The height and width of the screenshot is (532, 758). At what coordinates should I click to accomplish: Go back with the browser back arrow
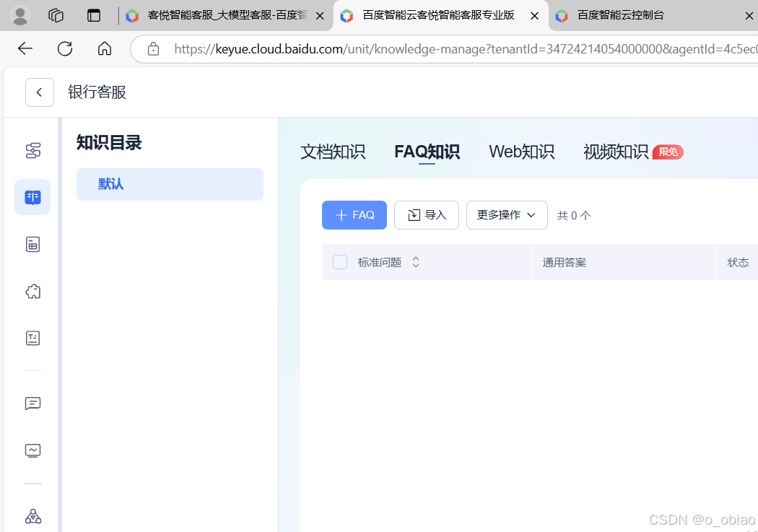25,48
